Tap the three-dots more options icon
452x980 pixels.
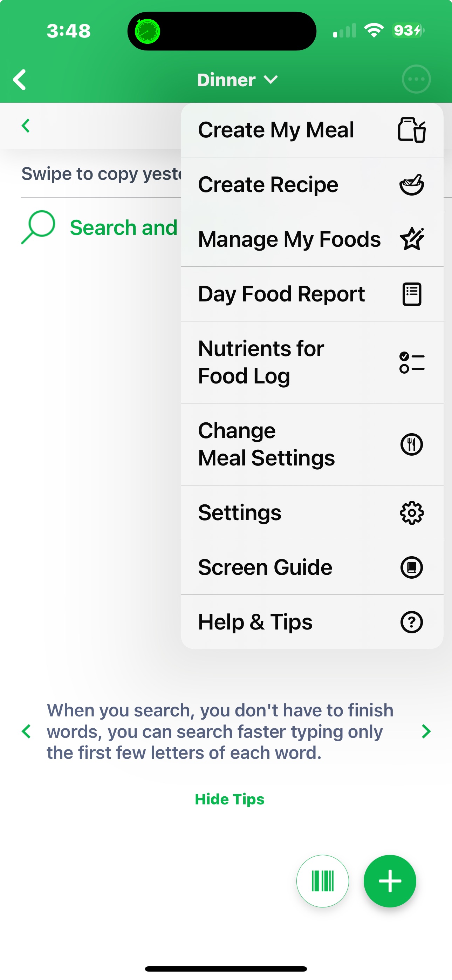[x=416, y=79]
